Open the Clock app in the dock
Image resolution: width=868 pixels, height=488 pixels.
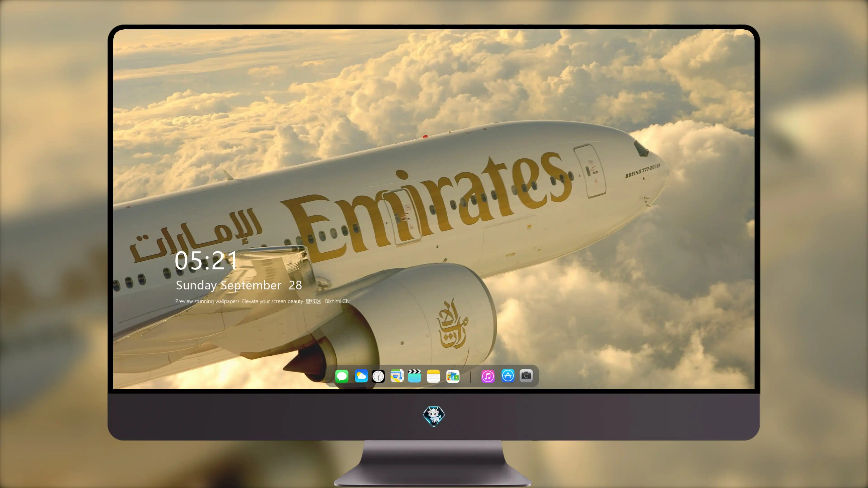click(x=378, y=376)
